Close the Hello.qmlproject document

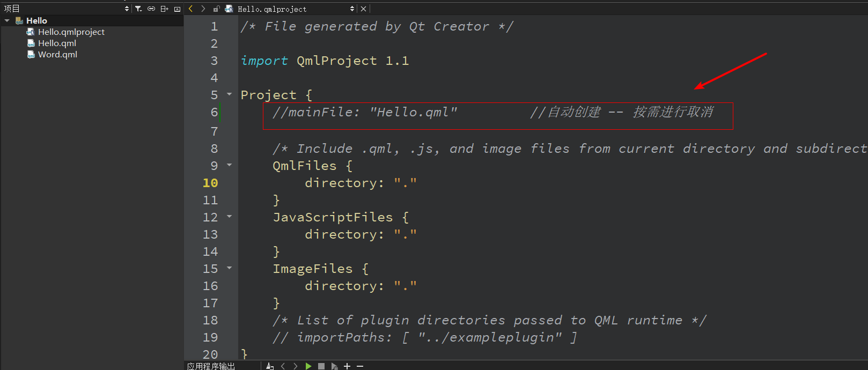coord(364,9)
